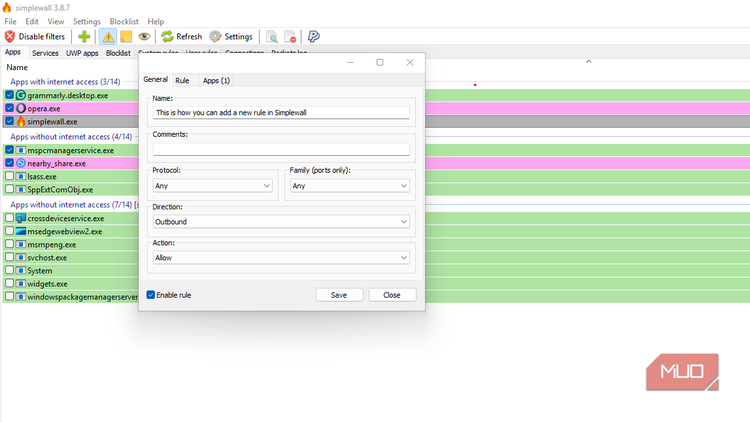Click the green plus add rule icon
The width and height of the screenshot is (750, 422).
coord(84,36)
